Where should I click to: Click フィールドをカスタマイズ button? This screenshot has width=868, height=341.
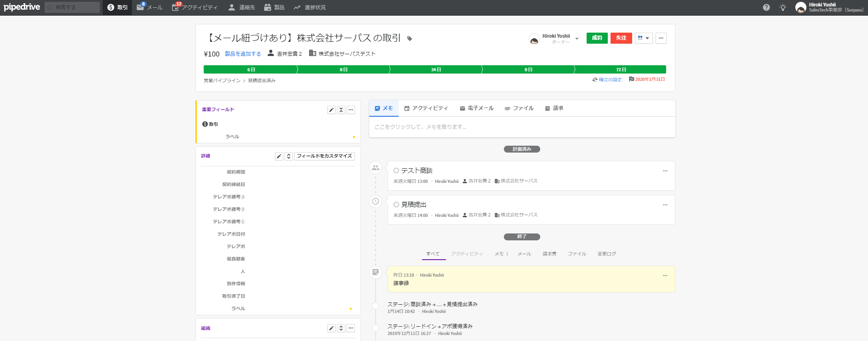point(325,156)
